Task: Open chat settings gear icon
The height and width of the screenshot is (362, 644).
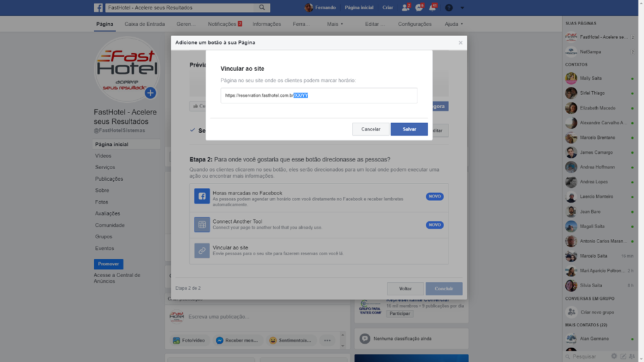Action: pyautogui.click(x=614, y=356)
